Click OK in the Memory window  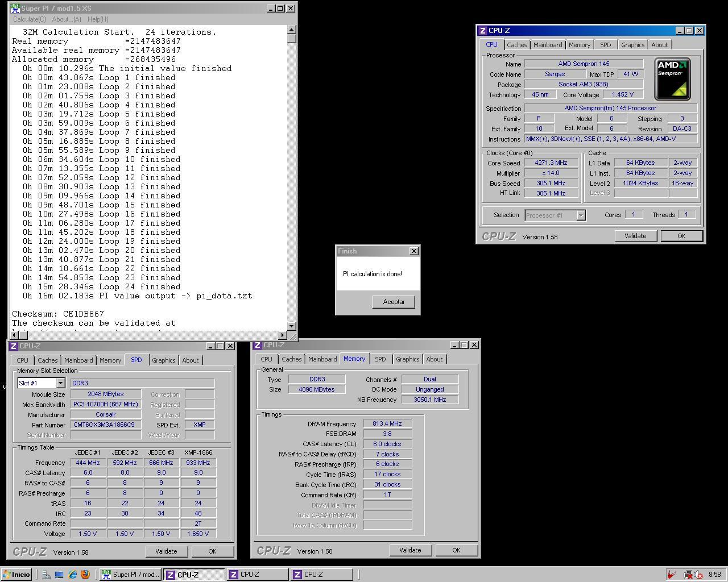(456, 550)
